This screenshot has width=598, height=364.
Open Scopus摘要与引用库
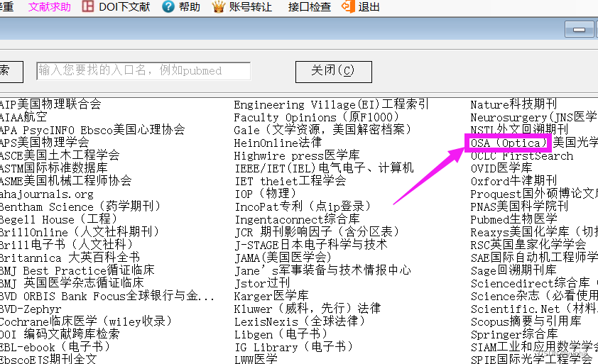526,321
